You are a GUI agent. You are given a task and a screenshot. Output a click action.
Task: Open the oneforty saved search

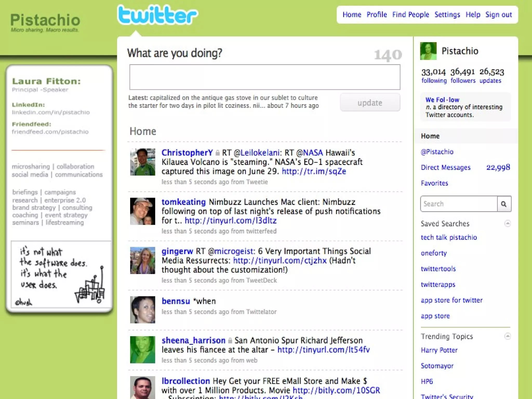(434, 253)
